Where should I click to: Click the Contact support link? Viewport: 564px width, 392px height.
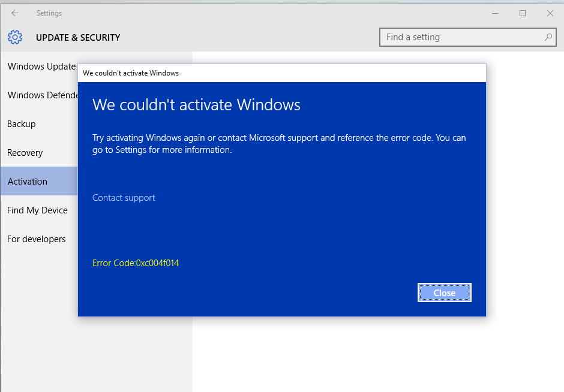point(124,198)
